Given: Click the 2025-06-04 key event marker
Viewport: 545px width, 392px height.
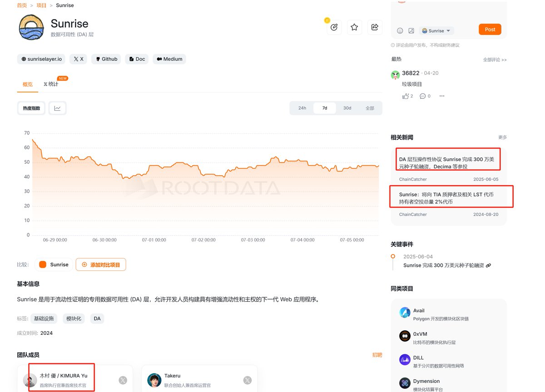Looking at the screenshot, I should point(393,256).
